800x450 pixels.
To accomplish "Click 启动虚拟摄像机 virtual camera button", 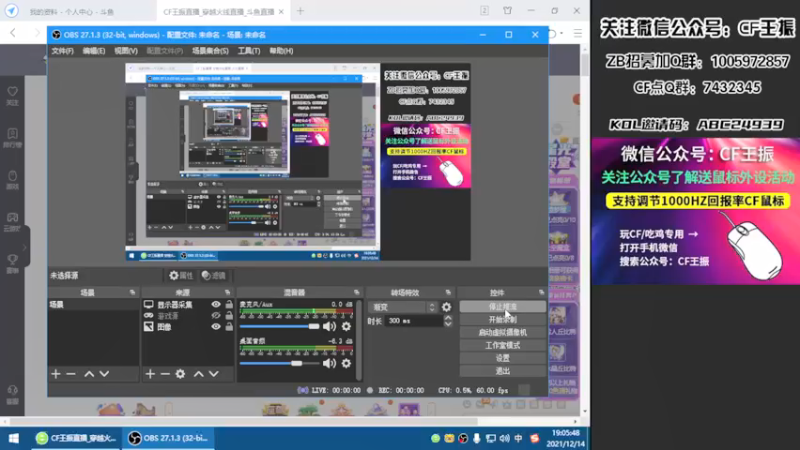I will pos(503,332).
